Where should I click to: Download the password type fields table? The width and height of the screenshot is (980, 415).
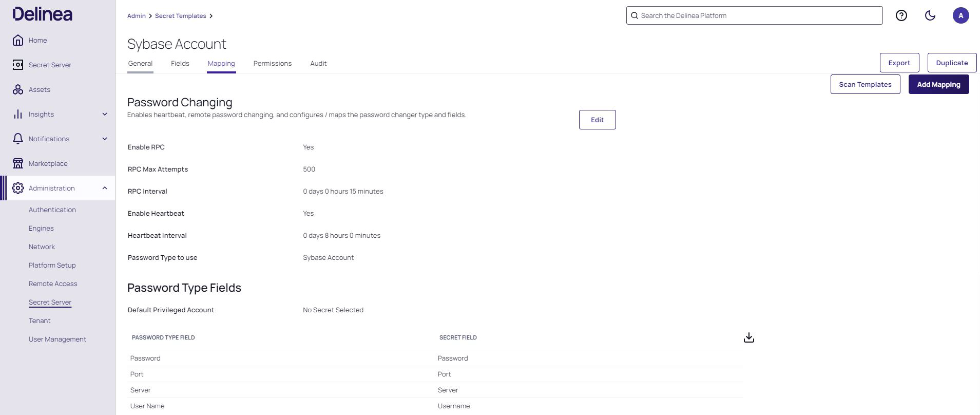click(x=749, y=337)
